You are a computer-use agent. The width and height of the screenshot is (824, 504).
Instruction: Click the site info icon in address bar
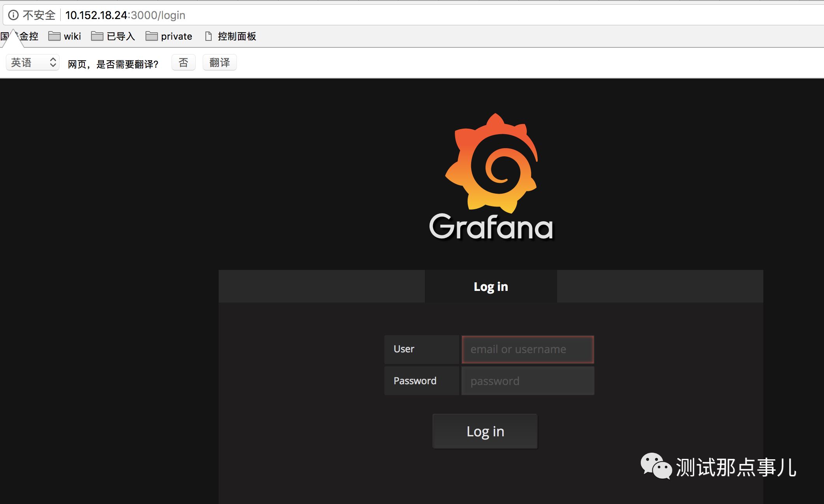point(13,15)
